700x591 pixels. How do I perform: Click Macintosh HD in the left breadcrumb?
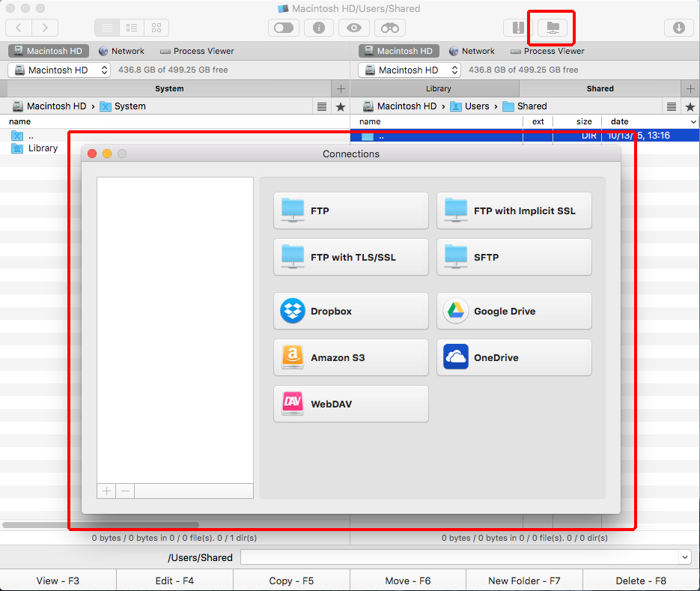tap(49, 106)
